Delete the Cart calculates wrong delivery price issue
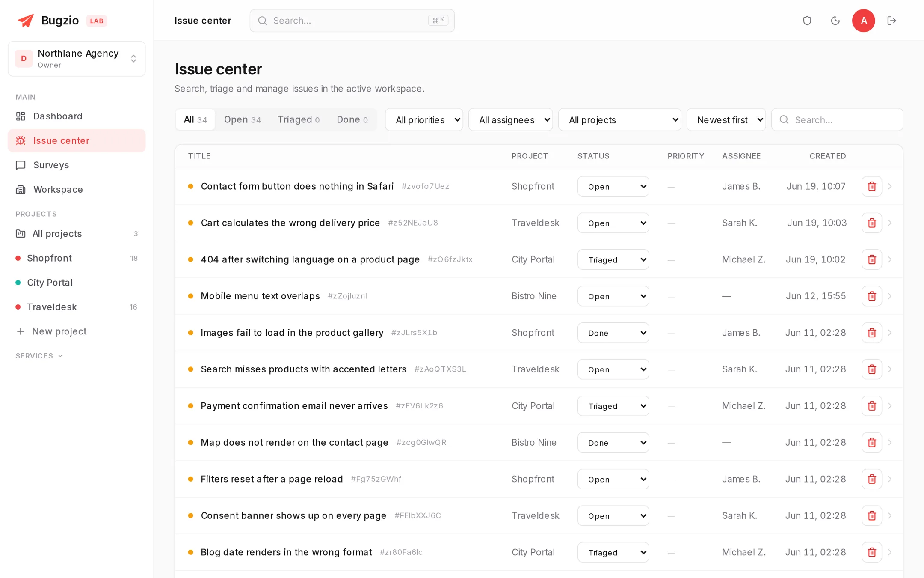Image resolution: width=924 pixels, height=578 pixels. click(872, 223)
